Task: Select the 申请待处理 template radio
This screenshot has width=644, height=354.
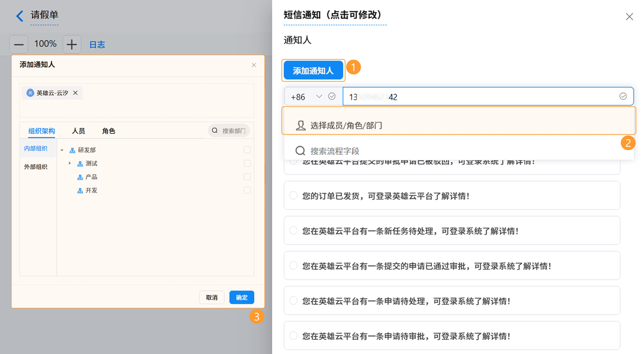Action: 293,300
